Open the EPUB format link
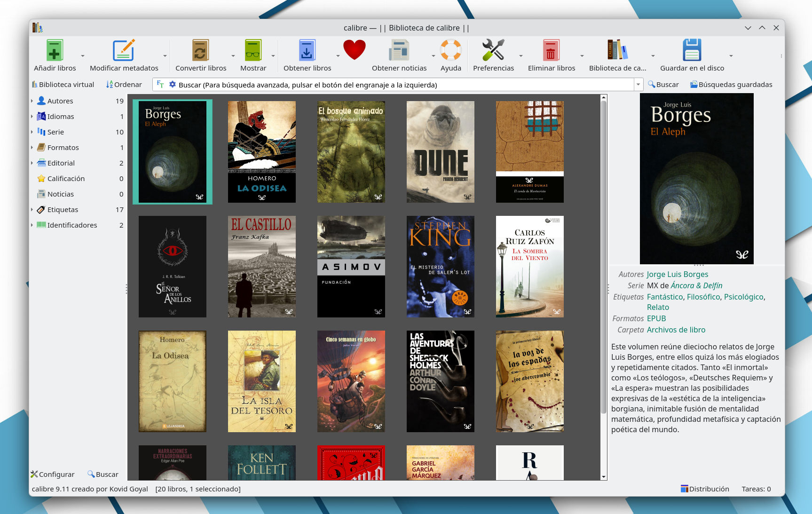This screenshot has height=514, width=812. [x=656, y=318]
